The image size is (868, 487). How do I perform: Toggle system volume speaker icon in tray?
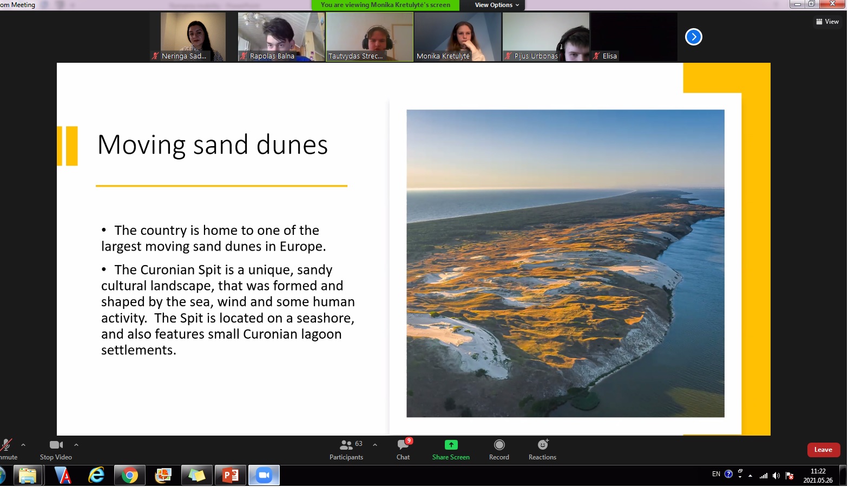[776, 476]
